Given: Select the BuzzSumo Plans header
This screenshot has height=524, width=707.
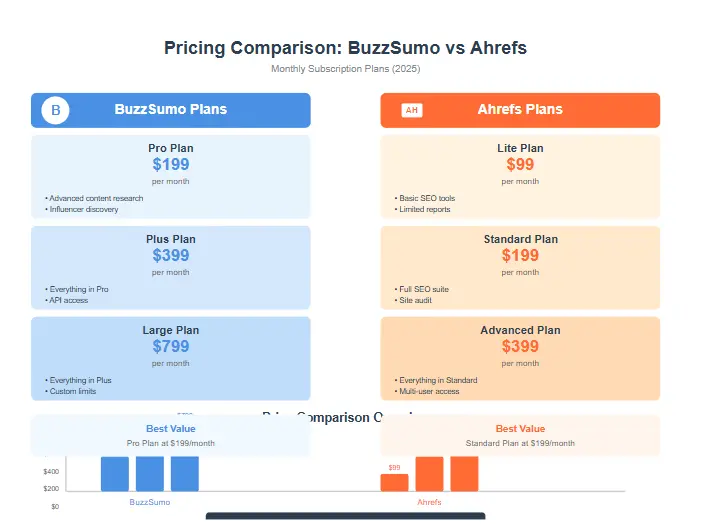Looking at the screenshot, I should tap(171, 110).
